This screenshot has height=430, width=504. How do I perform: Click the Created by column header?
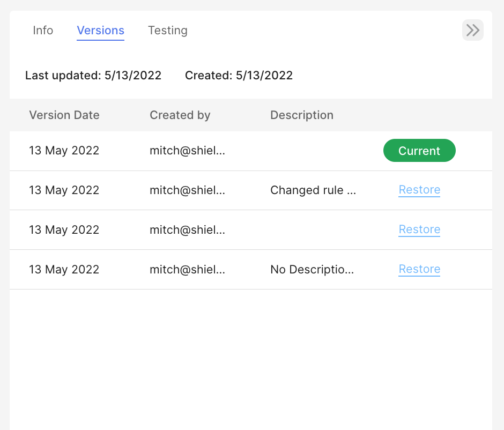point(180,115)
